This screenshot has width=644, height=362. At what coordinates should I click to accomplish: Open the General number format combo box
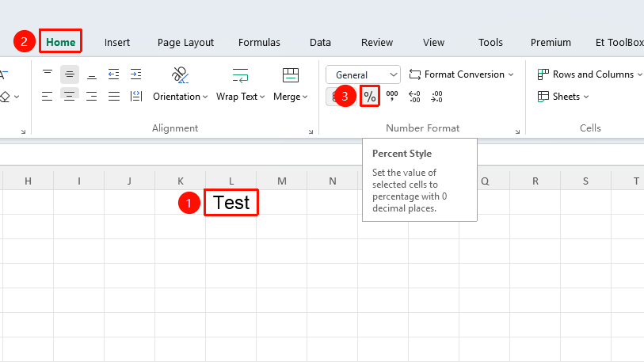tap(363, 74)
